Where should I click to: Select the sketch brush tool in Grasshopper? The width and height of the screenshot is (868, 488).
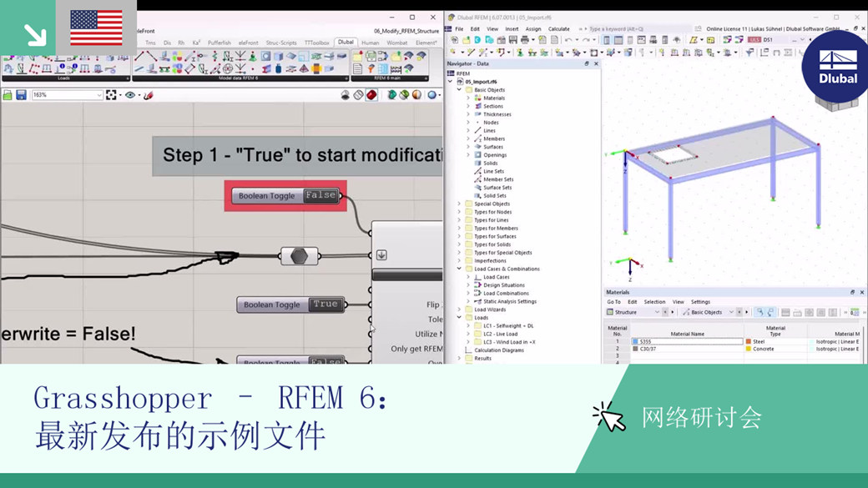tap(149, 95)
